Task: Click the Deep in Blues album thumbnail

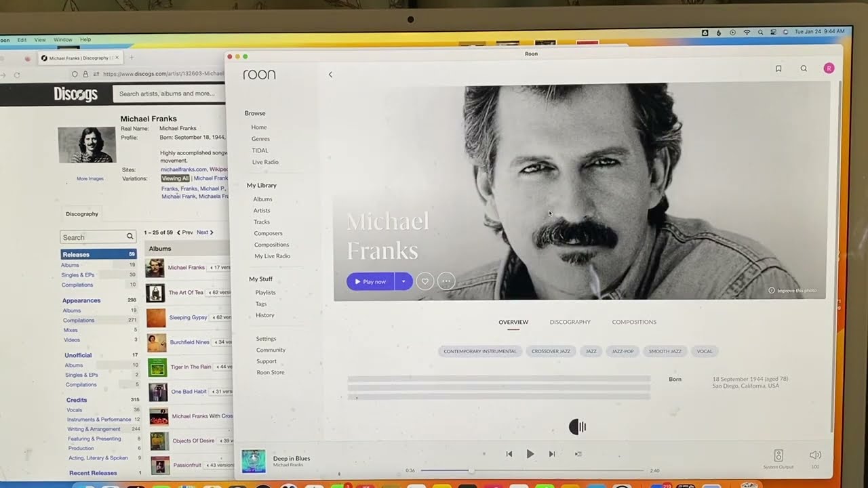Action: coord(254,461)
